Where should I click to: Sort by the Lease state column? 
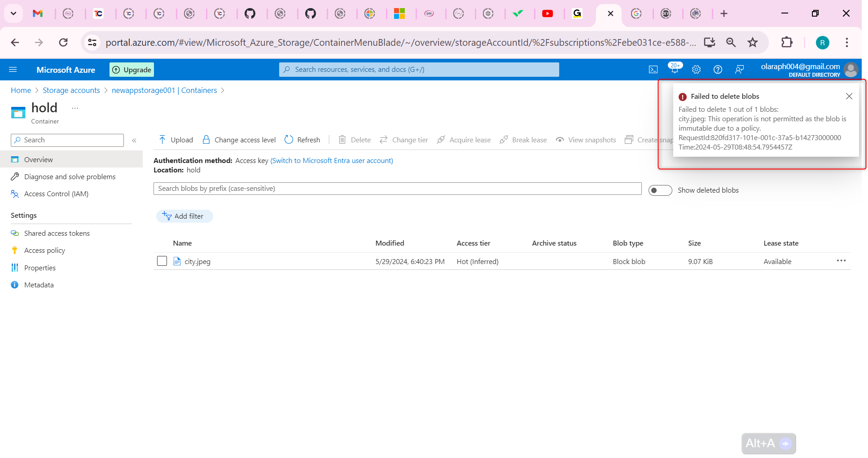781,243
